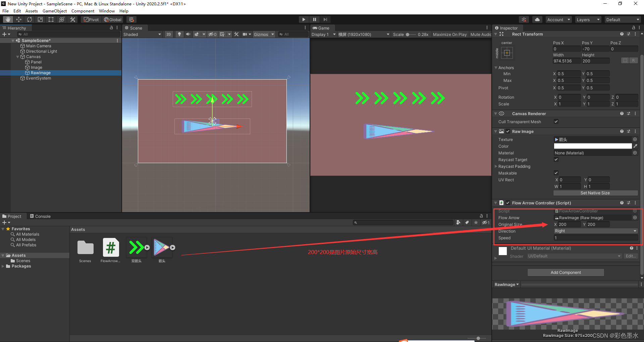Click the Play button

pyautogui.click(x=304, y=19)
